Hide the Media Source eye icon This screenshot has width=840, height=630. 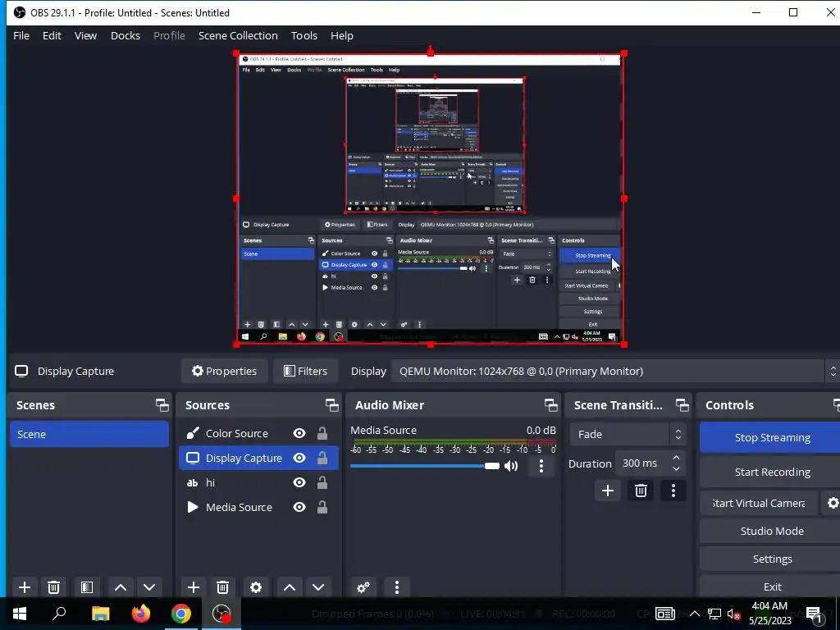[299, 507]
